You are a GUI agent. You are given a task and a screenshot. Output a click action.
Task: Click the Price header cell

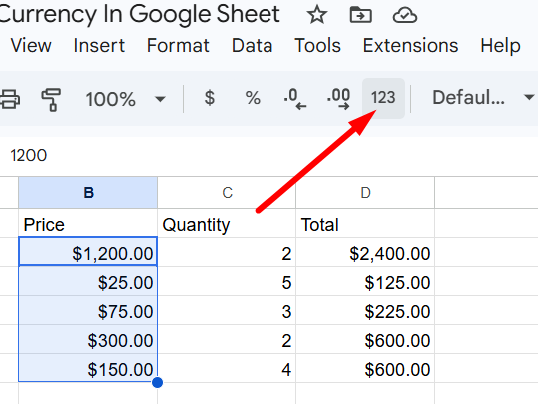point(88,223)
